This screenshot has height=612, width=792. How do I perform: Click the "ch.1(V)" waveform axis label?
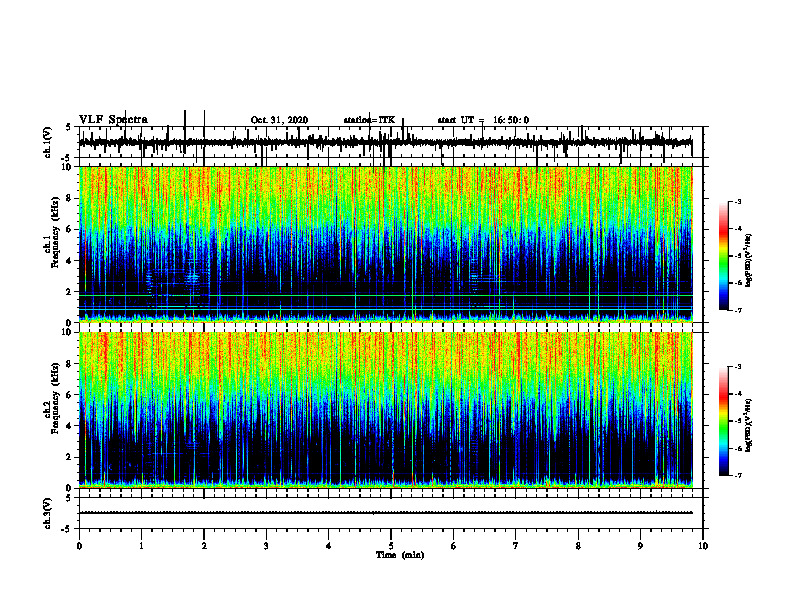(48, 142)
